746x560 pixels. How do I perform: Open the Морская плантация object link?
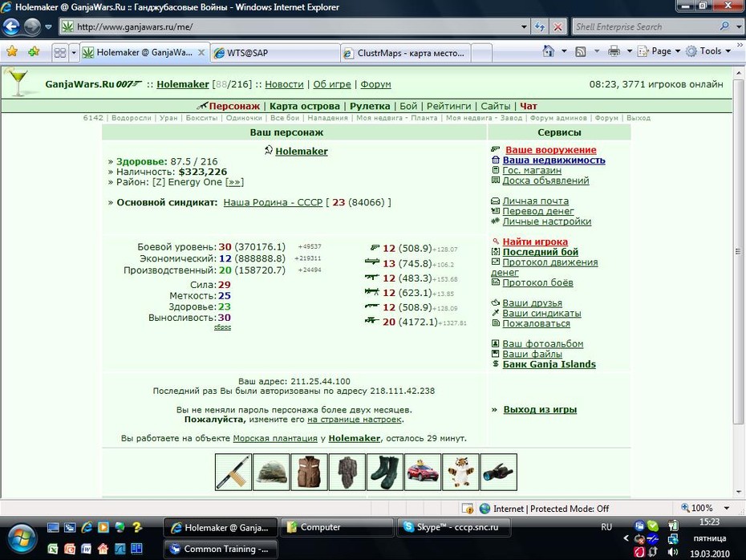point(275,438)
